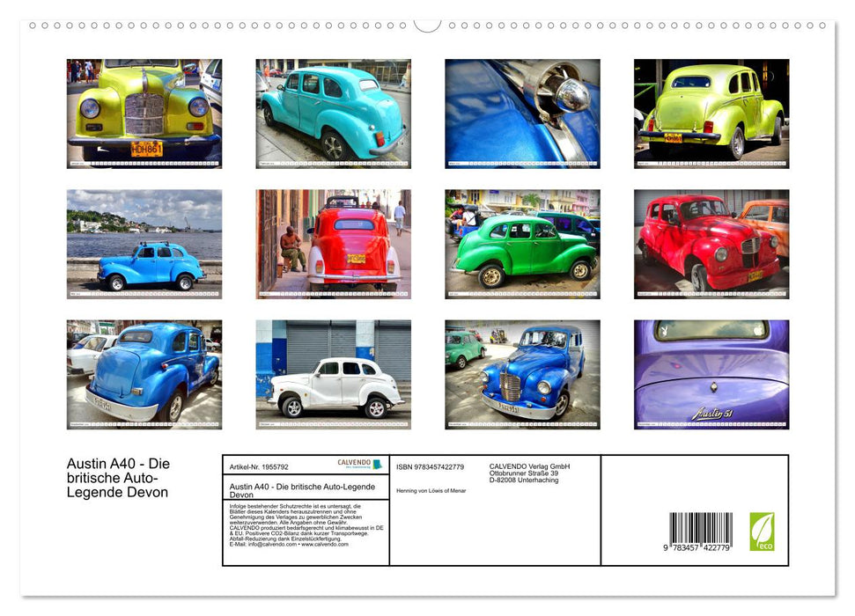Toggle the blue Austin seaside photo
The image size is (855, 616).
(x=144, y=245)
